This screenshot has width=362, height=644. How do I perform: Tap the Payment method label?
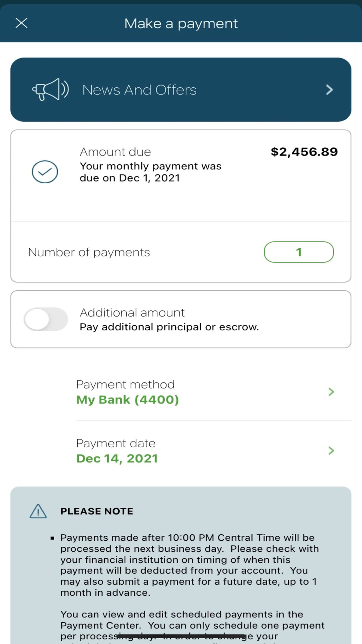tap(125, 384)
